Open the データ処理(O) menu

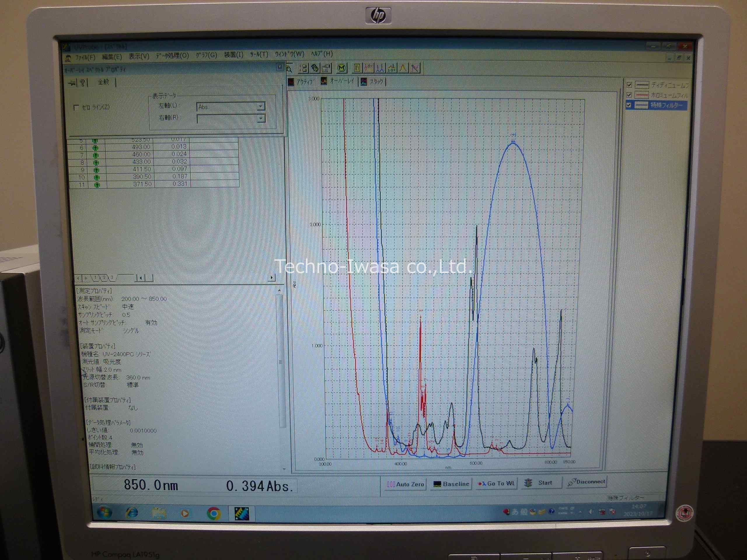172,56
